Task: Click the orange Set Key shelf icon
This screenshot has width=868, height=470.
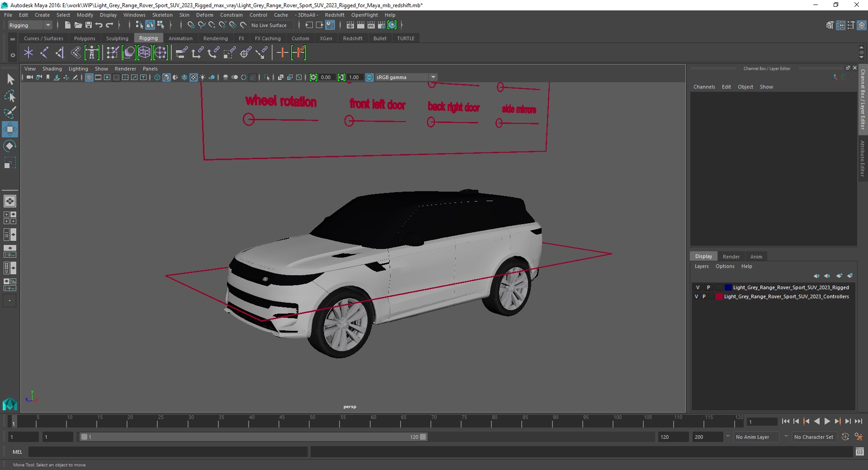Action: pos(283,53)
